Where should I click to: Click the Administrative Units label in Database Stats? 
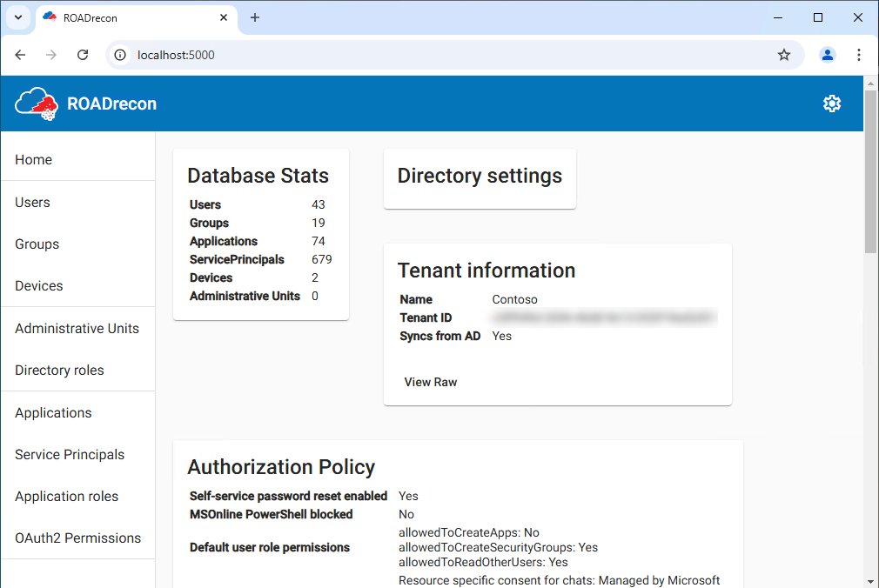tap(245, 296)
